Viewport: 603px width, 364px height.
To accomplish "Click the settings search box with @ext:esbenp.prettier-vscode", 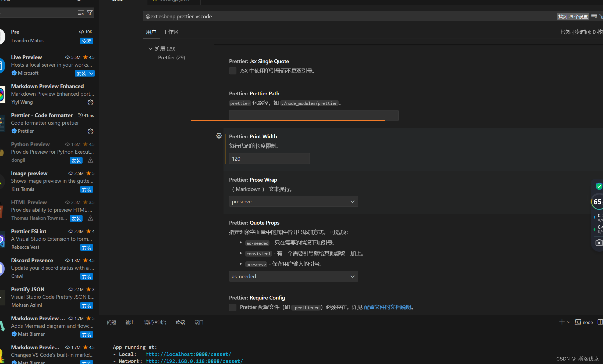I will 350,16.
